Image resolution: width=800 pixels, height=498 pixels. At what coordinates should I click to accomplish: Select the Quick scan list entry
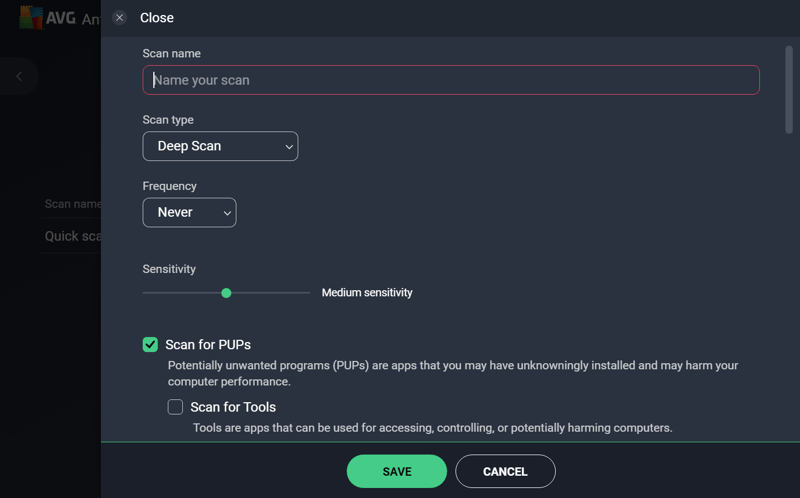72,236
